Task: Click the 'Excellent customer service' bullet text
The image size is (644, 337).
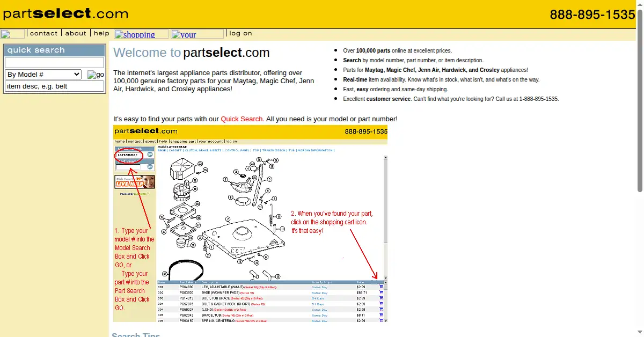Action: 451,99
